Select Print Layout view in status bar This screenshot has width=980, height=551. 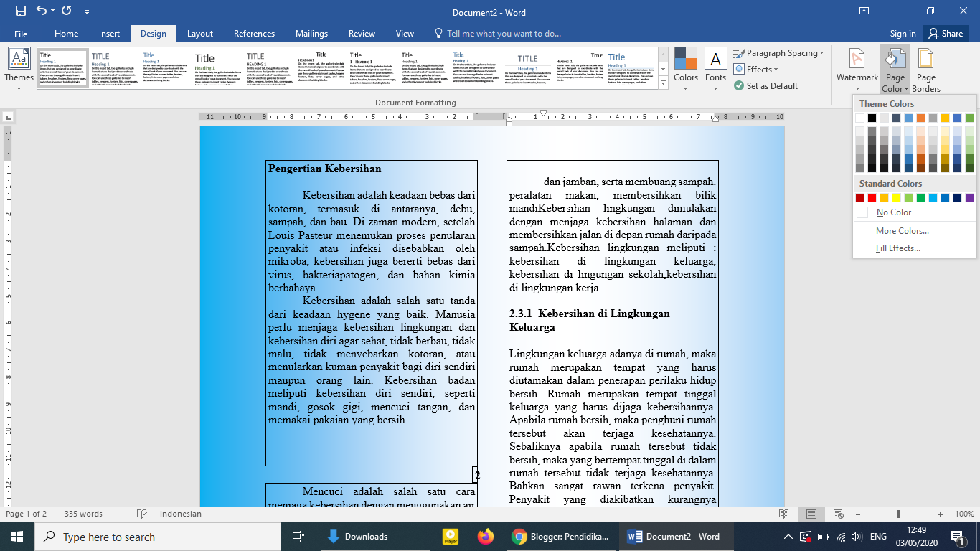(811, 514)
